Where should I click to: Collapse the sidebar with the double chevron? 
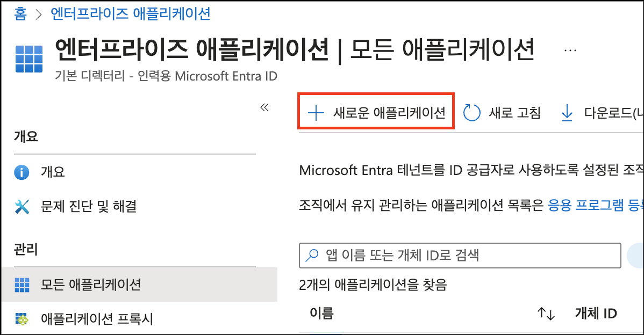click(x=264, y=107)
